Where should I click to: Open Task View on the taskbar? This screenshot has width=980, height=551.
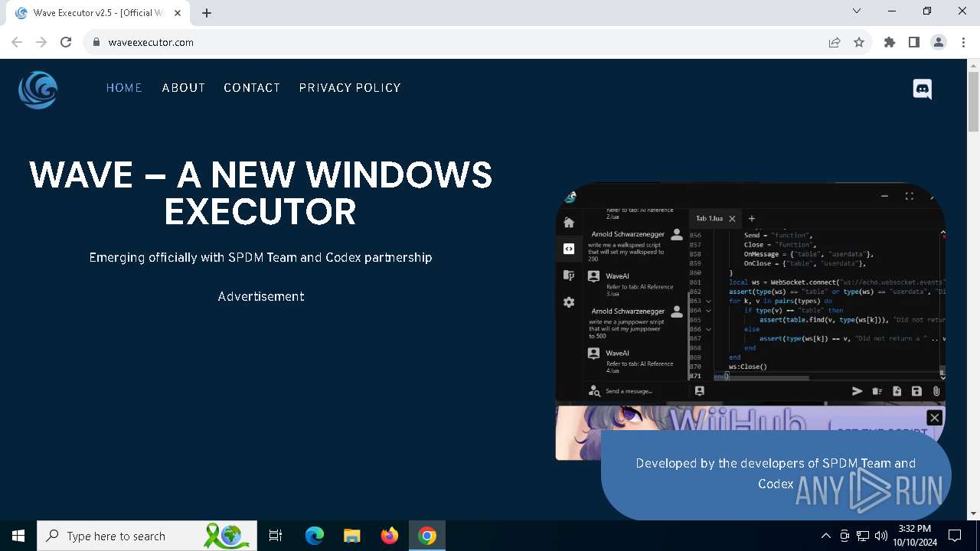click(x=276, y=536)
